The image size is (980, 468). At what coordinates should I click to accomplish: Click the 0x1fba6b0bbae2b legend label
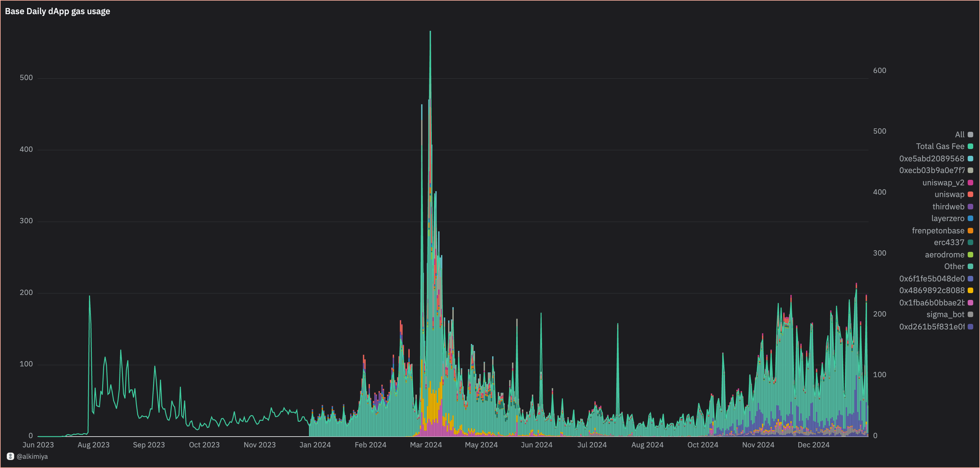click(932, 303)
